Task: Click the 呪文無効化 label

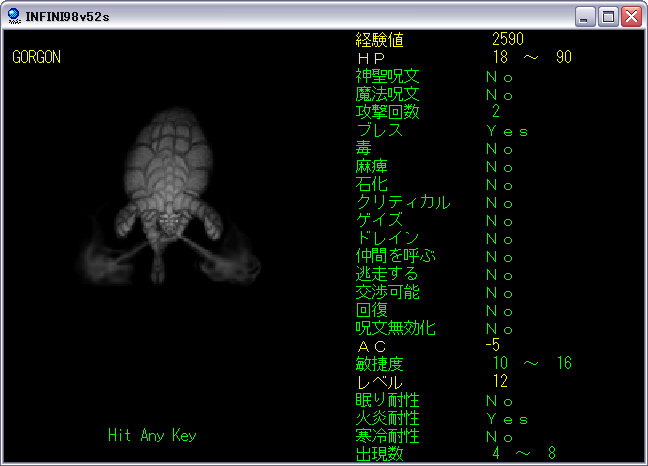Action: pyautogui.click(x=395, y=328)
